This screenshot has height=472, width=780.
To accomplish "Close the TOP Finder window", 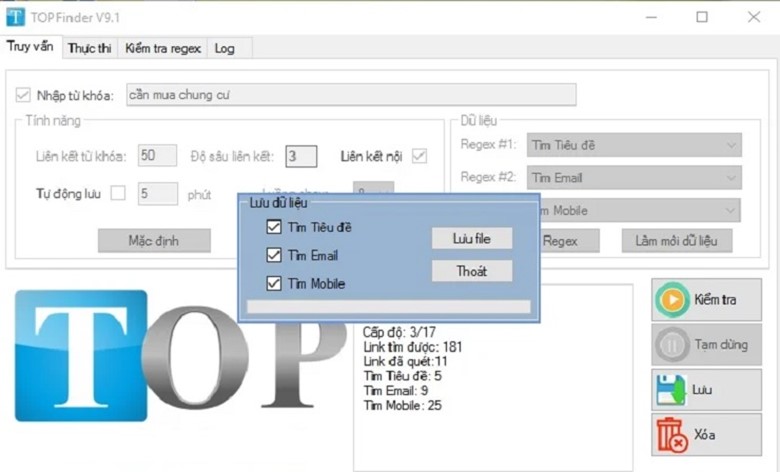I will tap(754, 17).
